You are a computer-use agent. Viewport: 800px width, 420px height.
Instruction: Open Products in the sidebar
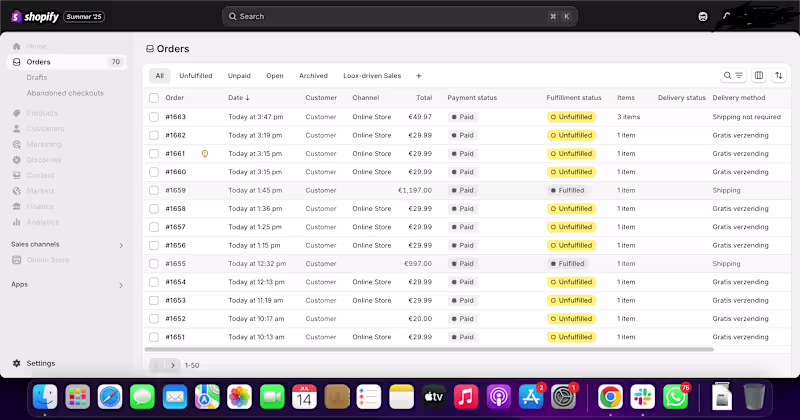coord(42,113)
